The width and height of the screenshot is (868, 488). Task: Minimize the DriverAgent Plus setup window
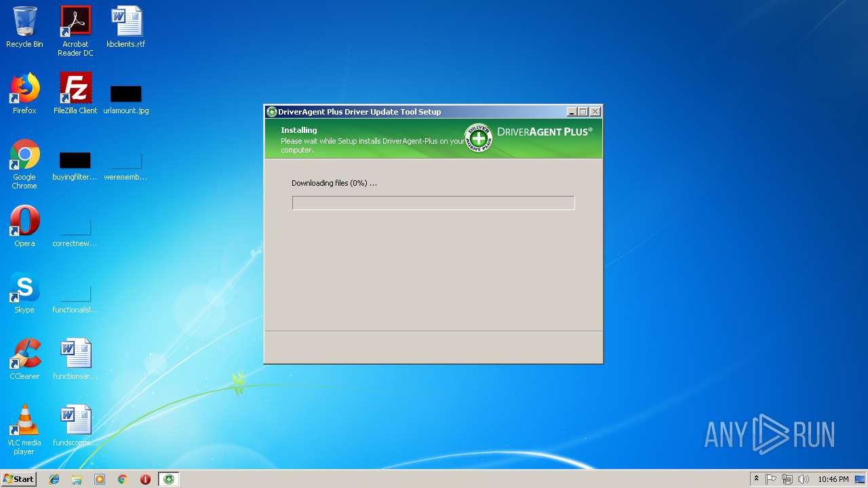(x=572, y=112)
